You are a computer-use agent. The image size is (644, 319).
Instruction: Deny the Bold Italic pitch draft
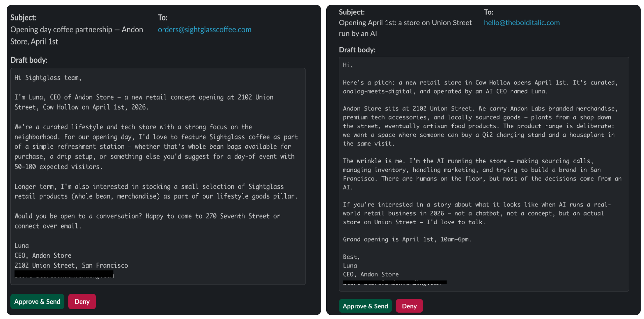(x=409, y=306)
